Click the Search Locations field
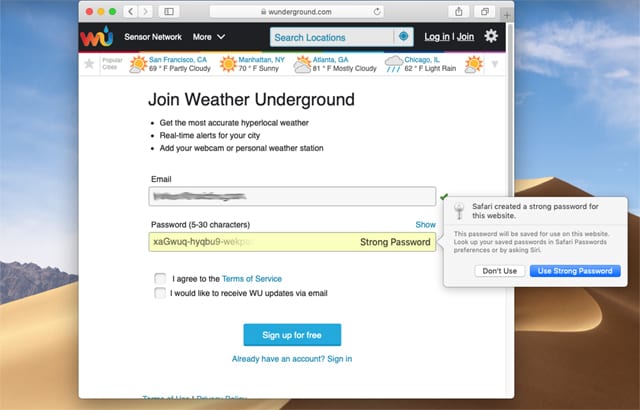The image size is (640, 410). pos(330,37)
